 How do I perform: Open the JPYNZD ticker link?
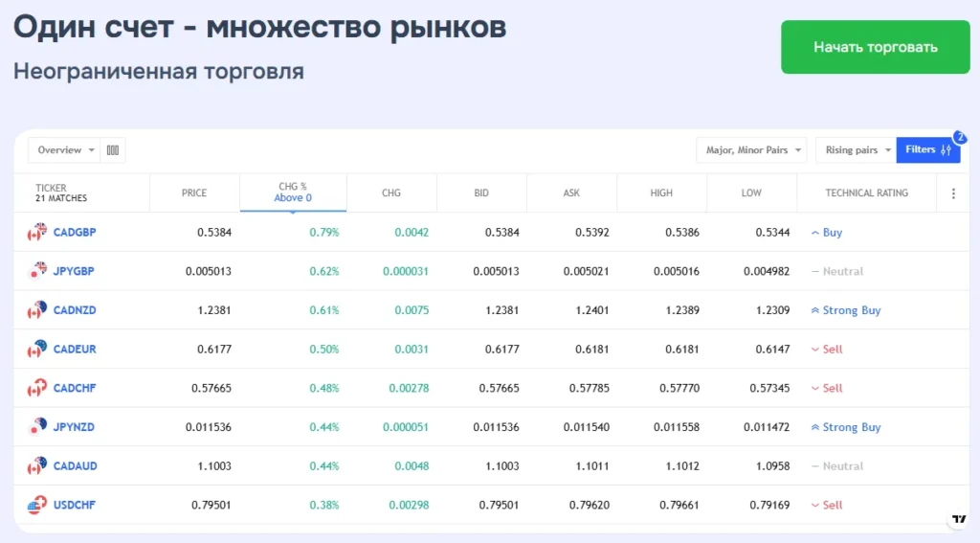(74, 427)
